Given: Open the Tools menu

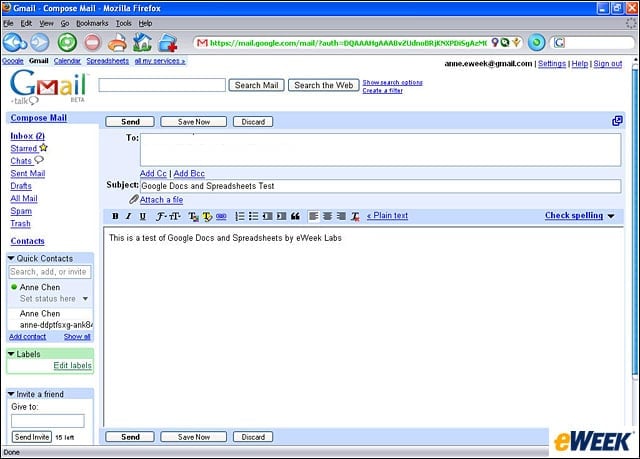Looking at the screenshot, I should click(123, 23).
